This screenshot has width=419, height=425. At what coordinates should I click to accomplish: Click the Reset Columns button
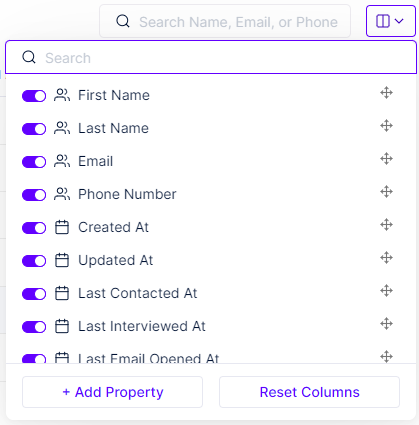click(x=309, y=392)
